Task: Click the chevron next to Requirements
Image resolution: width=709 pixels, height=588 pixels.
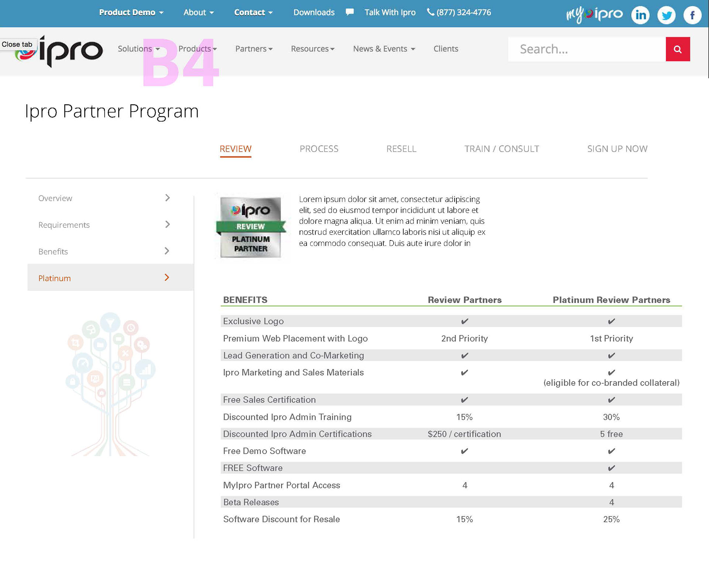Action: coord(168,225)
